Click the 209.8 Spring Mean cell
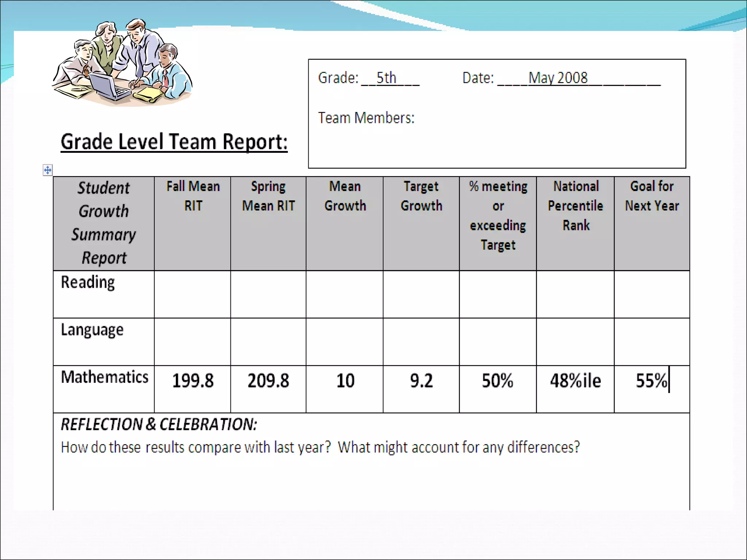 tap(268, 381)
